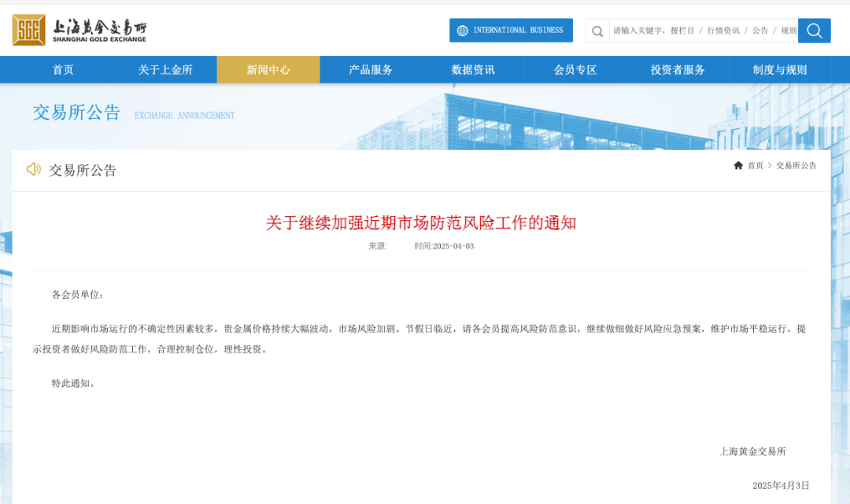Open 产品服务 menu item
The width and height of the screenshot is (850, 504).
[x=371, y=70]
